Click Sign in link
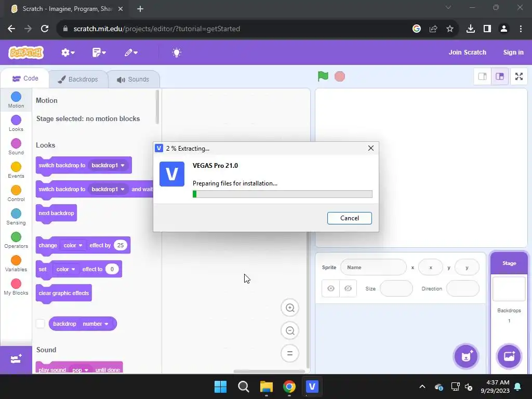 point(513,52)
